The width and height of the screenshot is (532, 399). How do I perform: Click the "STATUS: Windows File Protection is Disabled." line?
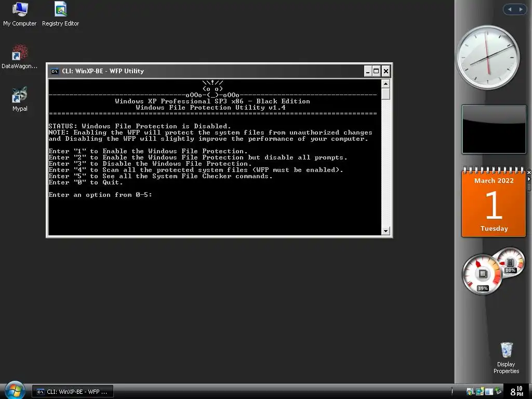pyautogui.click(x=140, y=126)
